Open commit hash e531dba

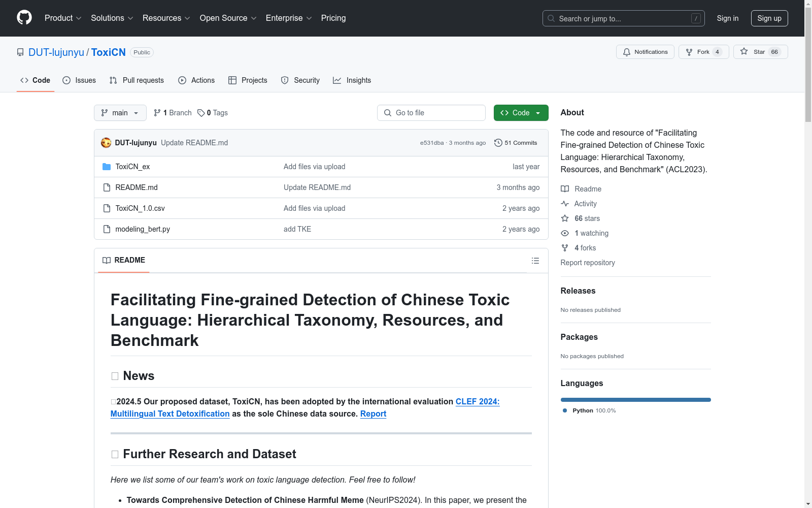point(432,143)
